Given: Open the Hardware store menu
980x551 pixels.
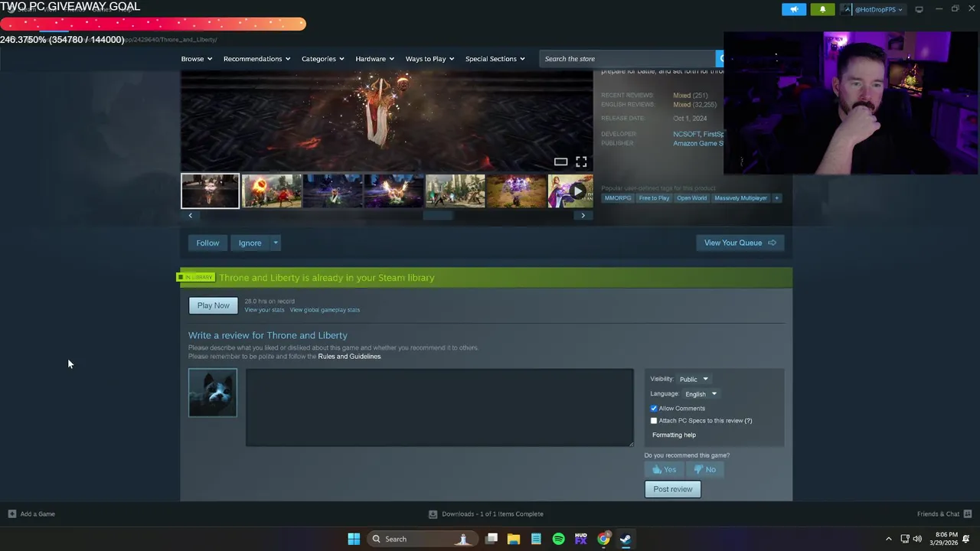Looking at the screenshot, I should (374, 59).
